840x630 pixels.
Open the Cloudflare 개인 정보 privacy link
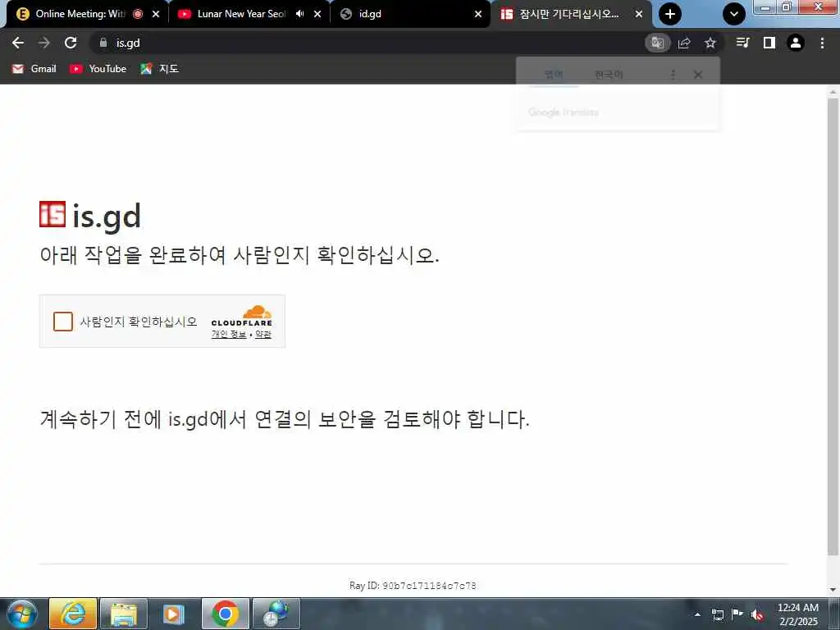(229, 335)
